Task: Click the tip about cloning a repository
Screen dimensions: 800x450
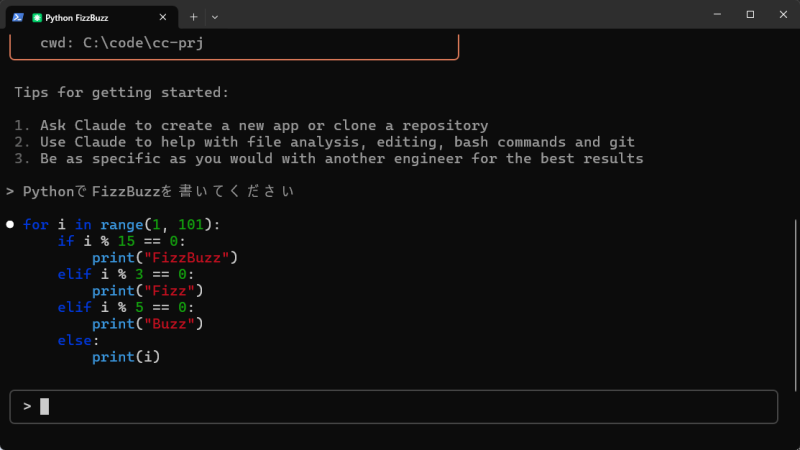Action: click(x=264, y=126)
